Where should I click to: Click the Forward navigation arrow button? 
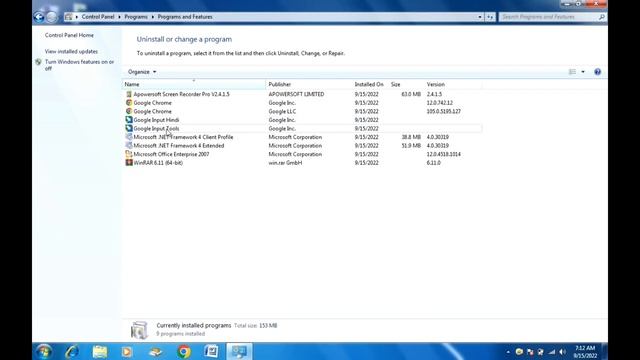[x=51, y=17]
